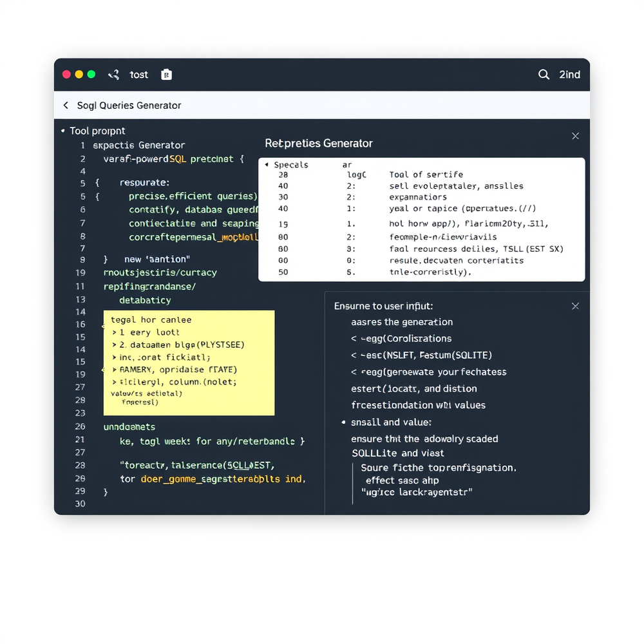This screenshot has width=644, height=644.
Task: Click the yellow traffic light icon
Action: 79,74
